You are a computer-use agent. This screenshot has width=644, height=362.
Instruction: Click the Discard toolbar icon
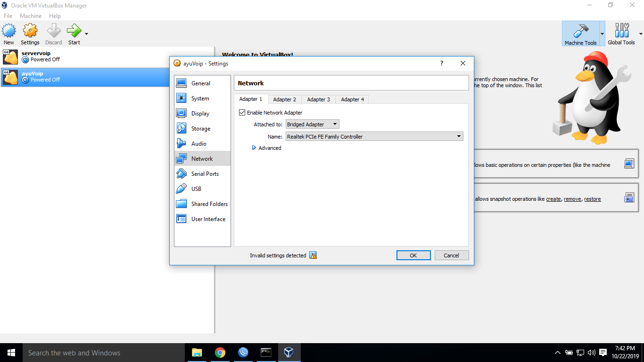(x=54, y=34)
